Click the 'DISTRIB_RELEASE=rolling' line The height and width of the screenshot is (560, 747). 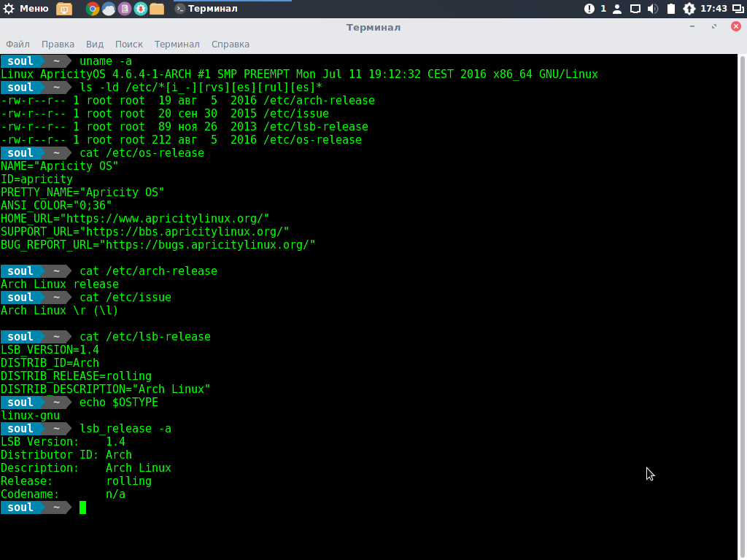(76, 376)
